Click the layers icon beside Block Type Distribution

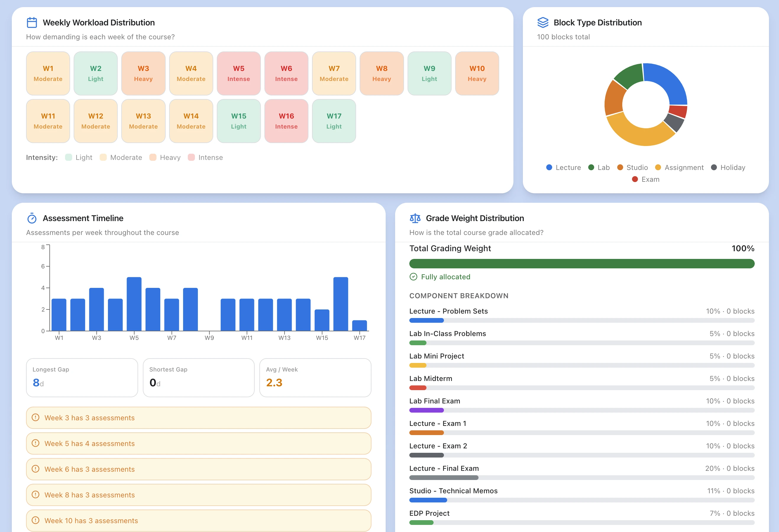(x=543, y=22)
